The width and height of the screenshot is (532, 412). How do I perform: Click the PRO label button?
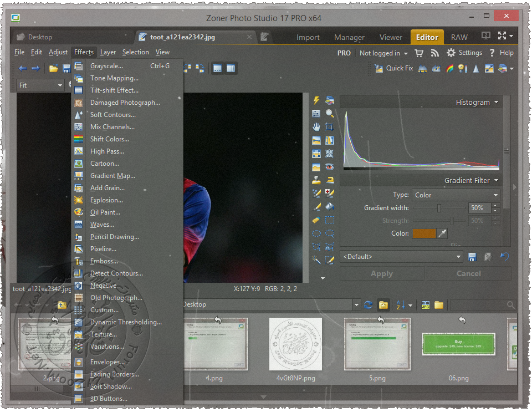344,53
